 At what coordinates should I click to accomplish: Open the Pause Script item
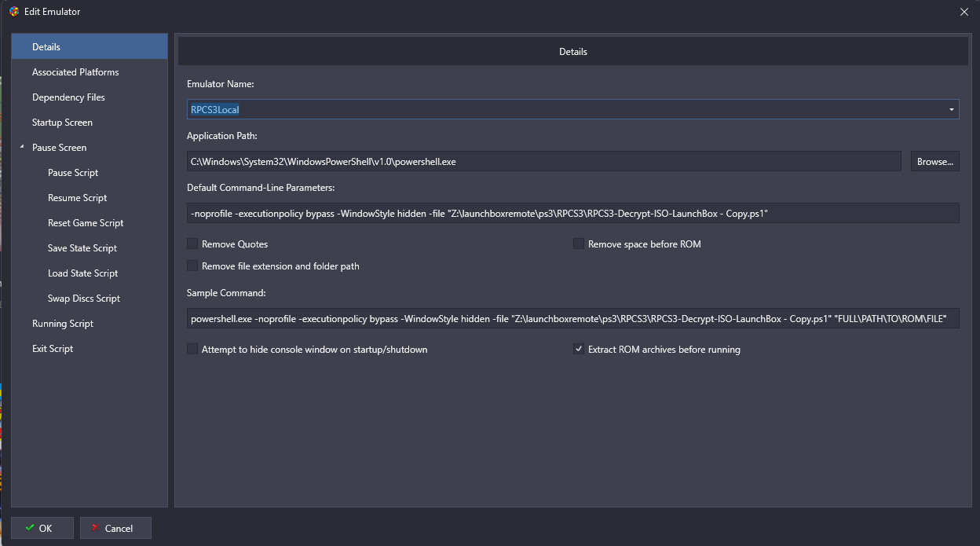click(90, 173)
